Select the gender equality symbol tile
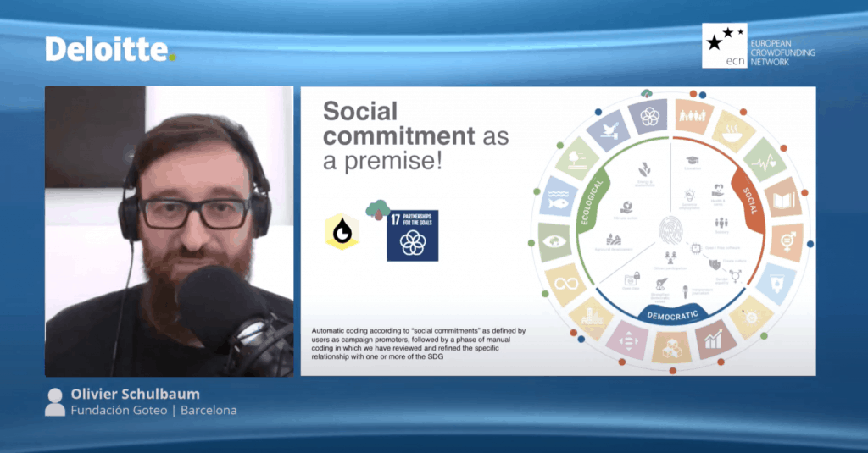This screenshot has width=868, height=453. pyautogui.click(x=787, y=242)
